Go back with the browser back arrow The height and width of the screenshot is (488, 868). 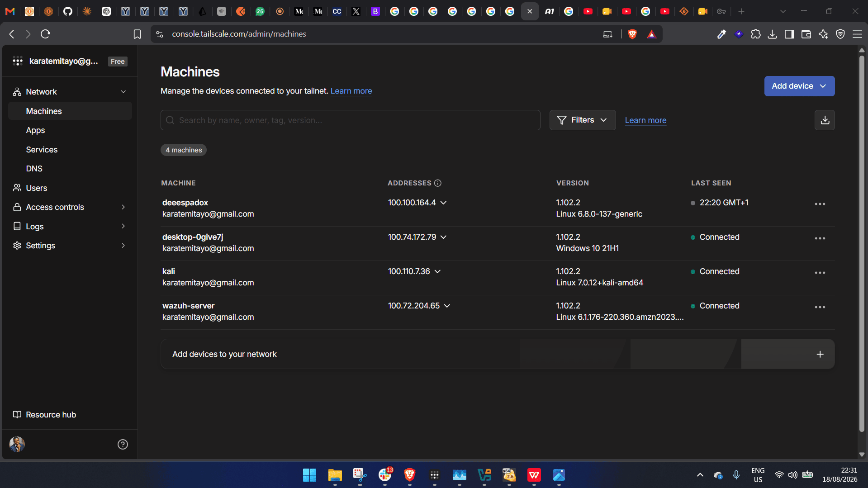point(12,34)
